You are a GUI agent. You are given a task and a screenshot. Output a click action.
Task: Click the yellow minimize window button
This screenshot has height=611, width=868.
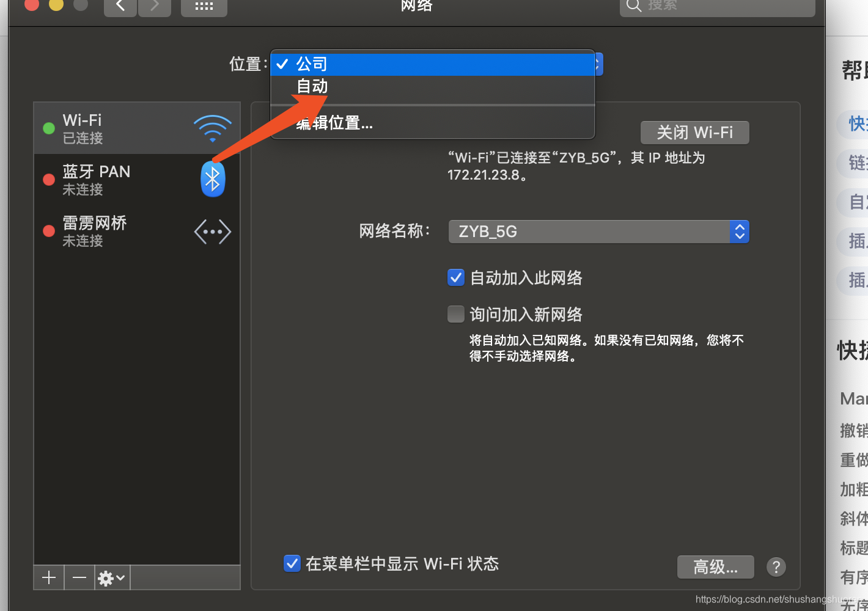click(56, 4)
